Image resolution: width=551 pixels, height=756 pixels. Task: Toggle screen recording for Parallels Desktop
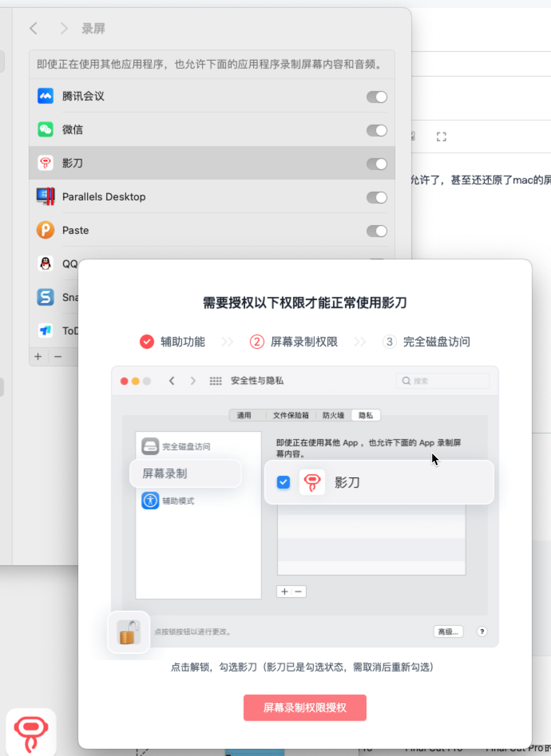click(x=377, y=197)
